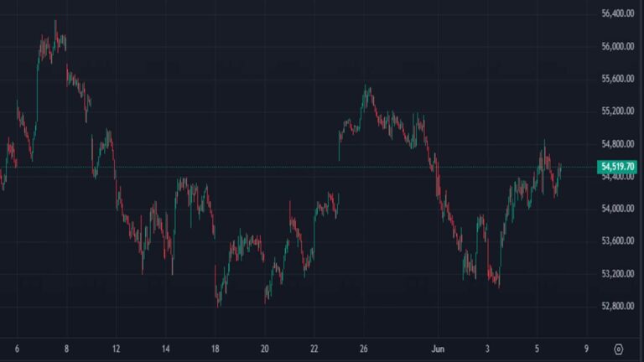
Task: Click the 54,000.00 price axis label
Action: (618, 209)
